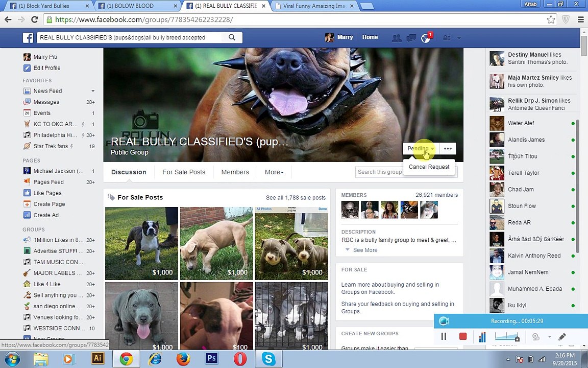588x368 pixels.
Task: Expand the More tab dropdown
Action: (x=274, y=172)
